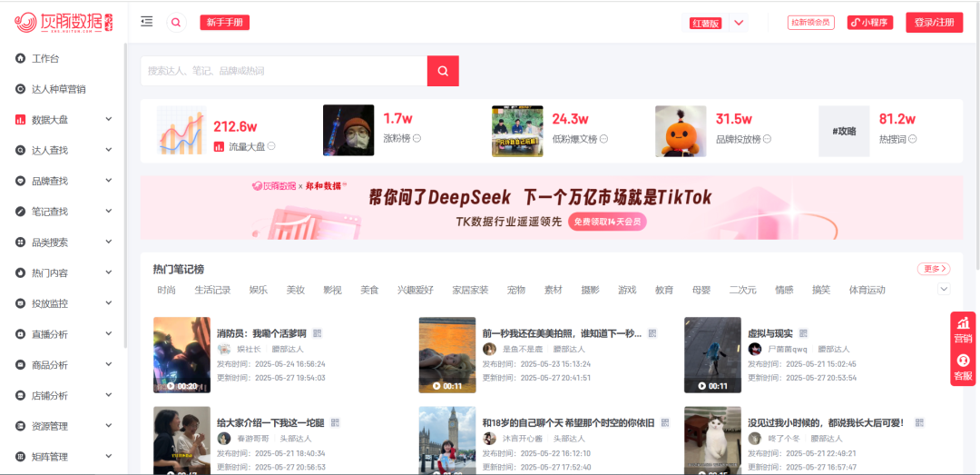Click the 资源管理 sidebar icon
Viewport: 980px width, 475px height.
(20, 426)
